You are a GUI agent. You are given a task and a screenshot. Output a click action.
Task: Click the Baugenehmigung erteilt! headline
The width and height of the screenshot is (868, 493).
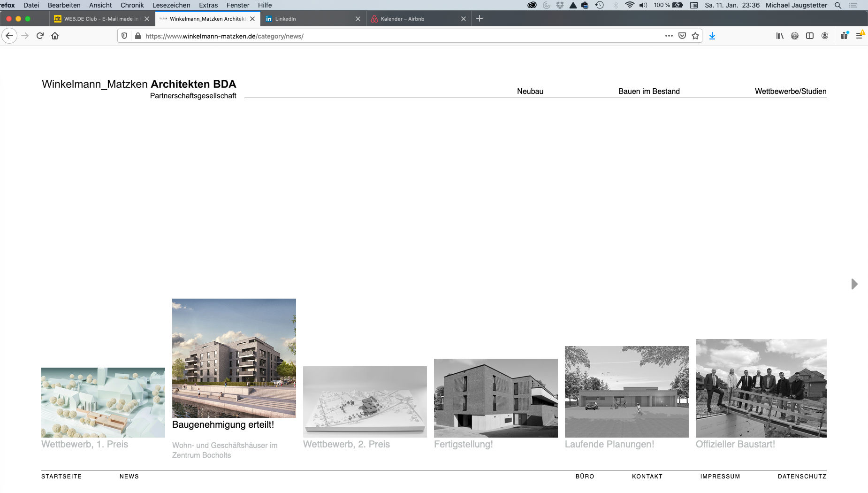click(223, 424)
